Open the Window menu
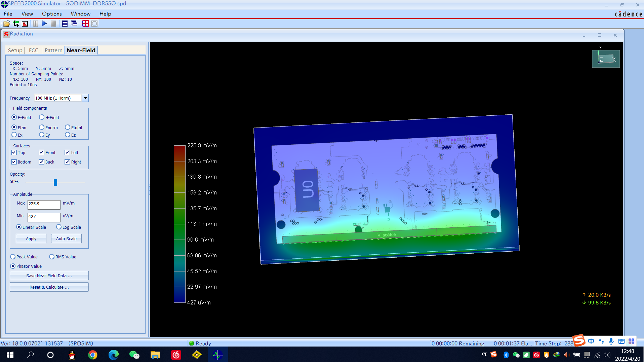Image resolution: width=644 pixels, height=362 pixels. click(x=80, y=14)
